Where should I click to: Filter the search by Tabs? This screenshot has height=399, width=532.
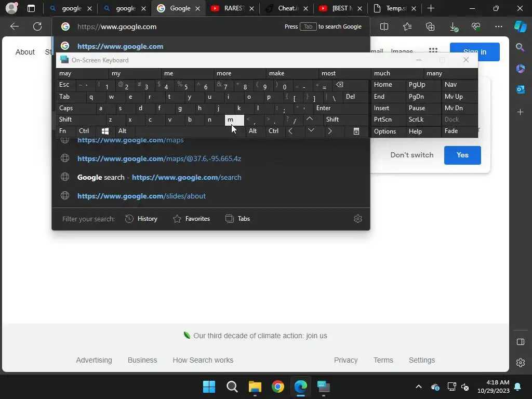(238, 219)
